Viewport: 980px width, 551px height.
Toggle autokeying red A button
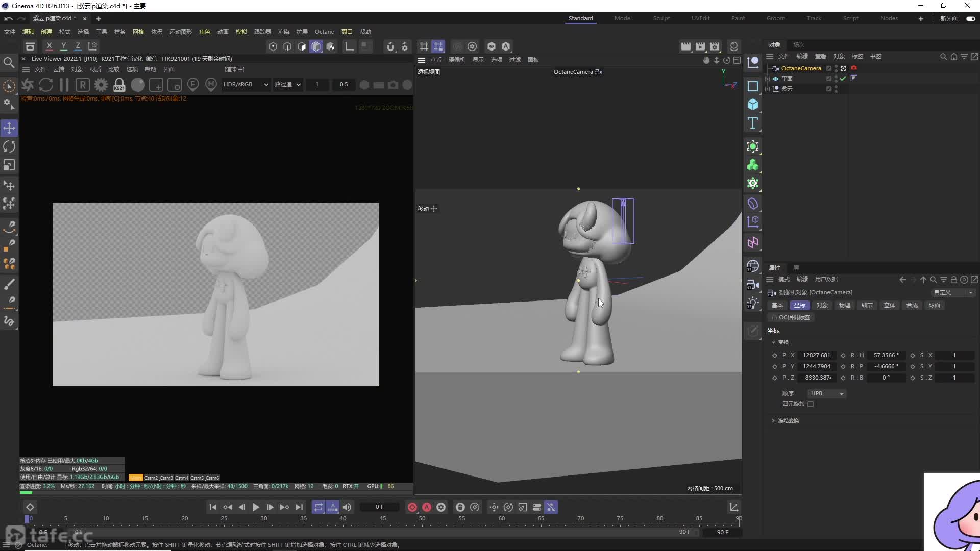427,507
